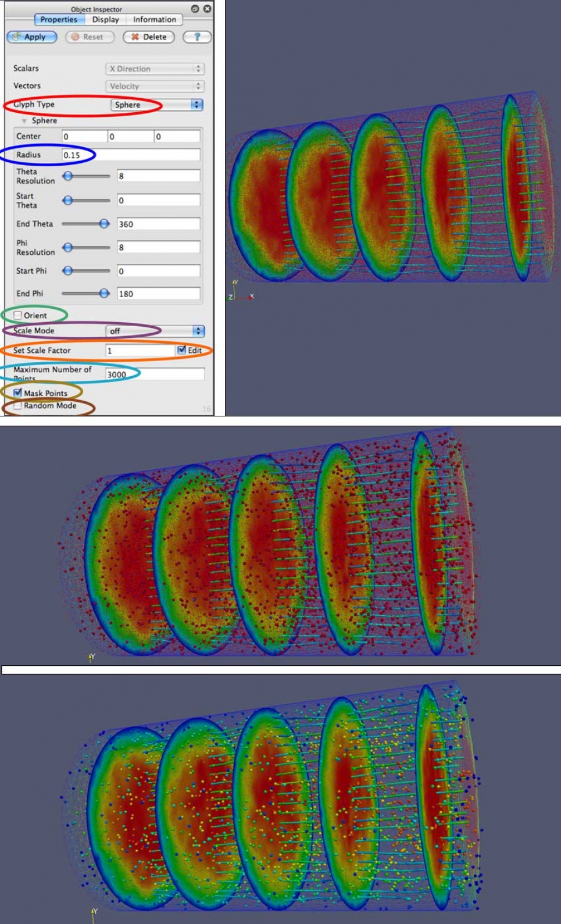Click the Radius input field
This screenshot has height=924, width=561.
pyautogui.click(x=131, y=155)
